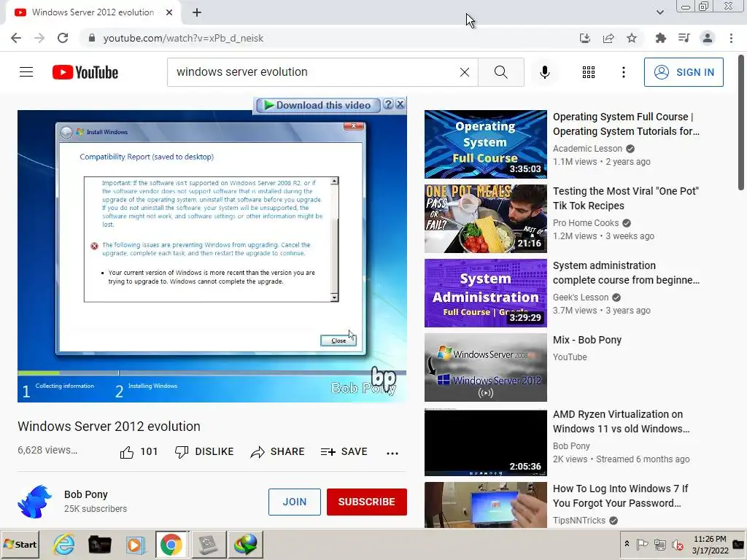Click Download this video button
This screenshot has height=560, width=747.
pyautogui.click(x=318, y=105)
